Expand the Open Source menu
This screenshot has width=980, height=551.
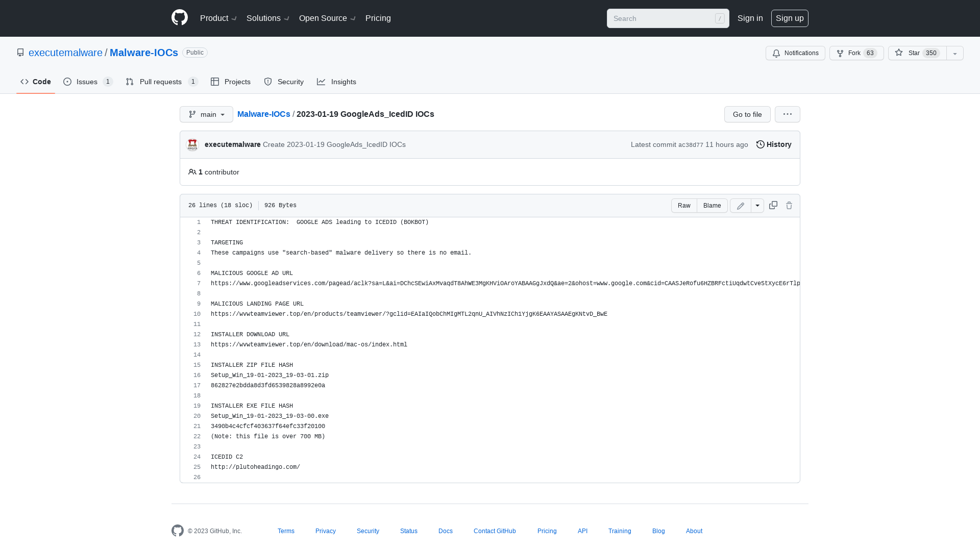tap(327, 18)
